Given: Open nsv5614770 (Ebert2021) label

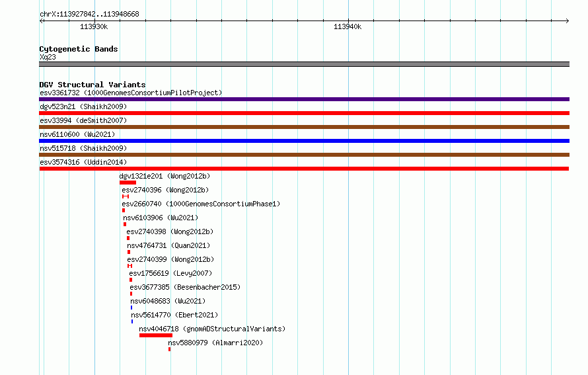Looking at the screenshot, I should click(174, 315).
